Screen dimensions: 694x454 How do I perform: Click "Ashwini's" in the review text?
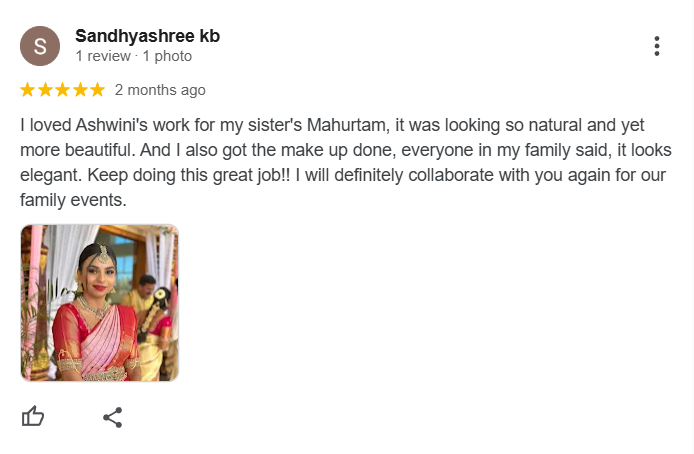pyautogui.click(x=119, y=126)
